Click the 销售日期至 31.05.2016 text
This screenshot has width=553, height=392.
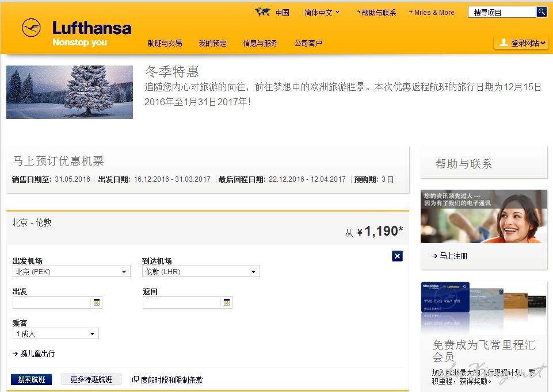coord(51,179)
